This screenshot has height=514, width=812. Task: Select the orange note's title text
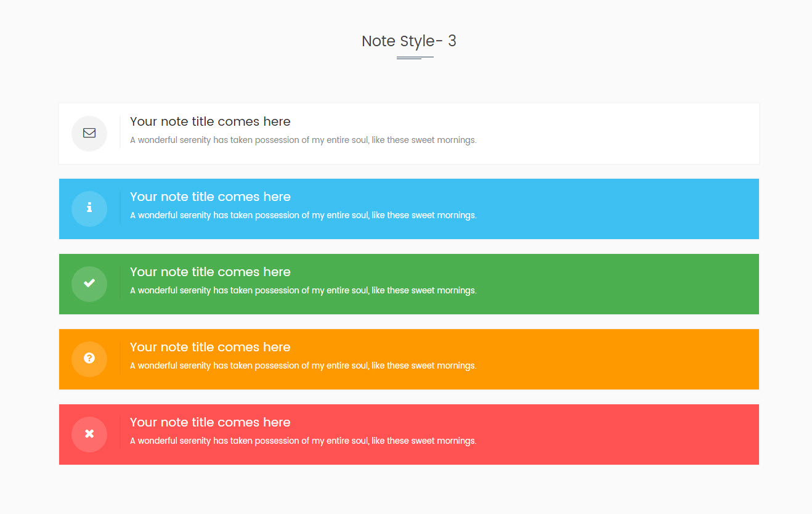(210, 347)
